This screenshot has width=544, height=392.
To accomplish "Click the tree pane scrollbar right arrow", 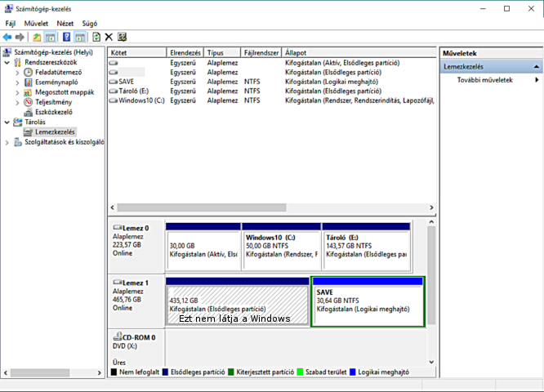I will coord(99,373).
